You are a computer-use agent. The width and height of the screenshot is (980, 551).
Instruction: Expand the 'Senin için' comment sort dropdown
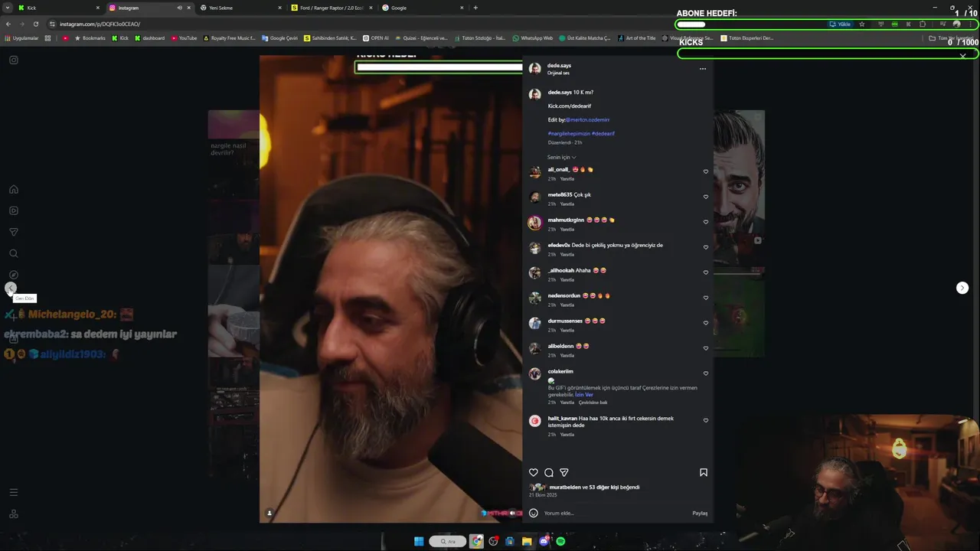561,157
